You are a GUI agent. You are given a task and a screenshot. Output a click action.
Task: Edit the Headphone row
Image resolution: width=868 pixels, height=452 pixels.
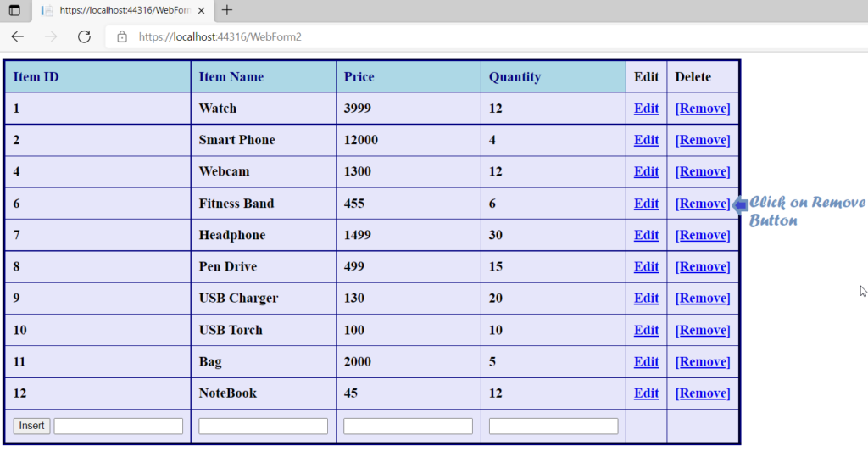click(x=646, y=235)
